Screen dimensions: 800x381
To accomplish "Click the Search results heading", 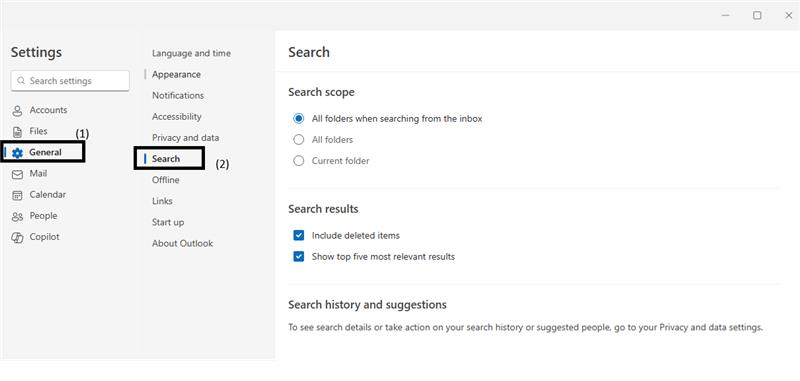I will pos(323,209).
